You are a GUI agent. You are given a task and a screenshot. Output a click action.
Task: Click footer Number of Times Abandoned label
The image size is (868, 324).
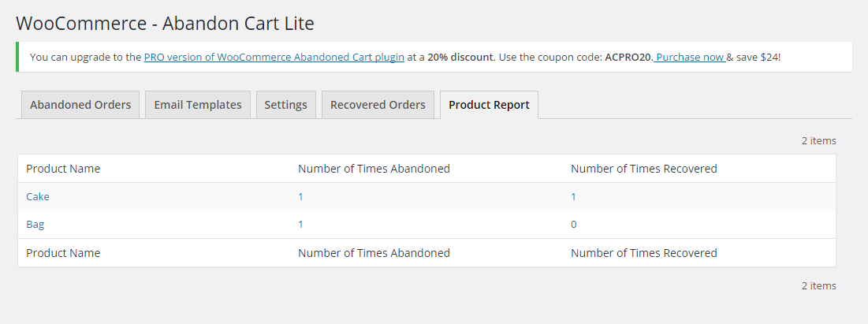pos(374,253)
